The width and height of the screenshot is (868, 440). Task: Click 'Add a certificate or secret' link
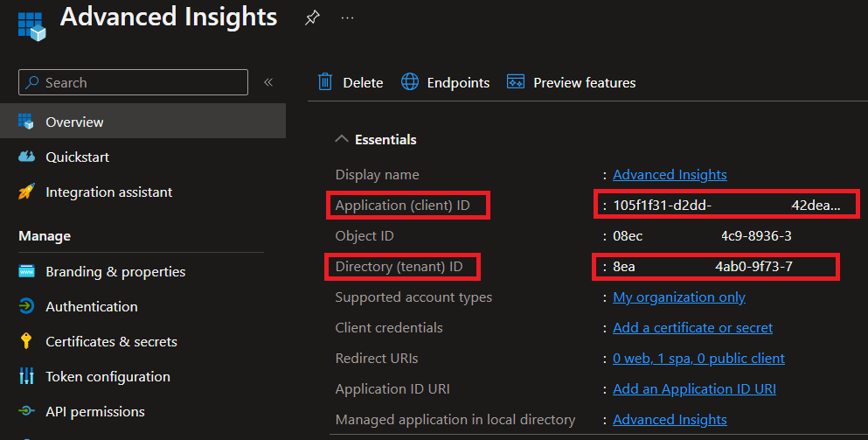point(692,328)
